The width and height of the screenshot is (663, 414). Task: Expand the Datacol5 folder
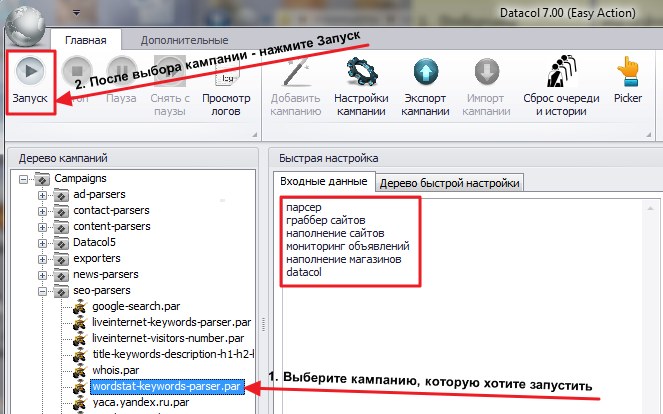click(42, 243)
